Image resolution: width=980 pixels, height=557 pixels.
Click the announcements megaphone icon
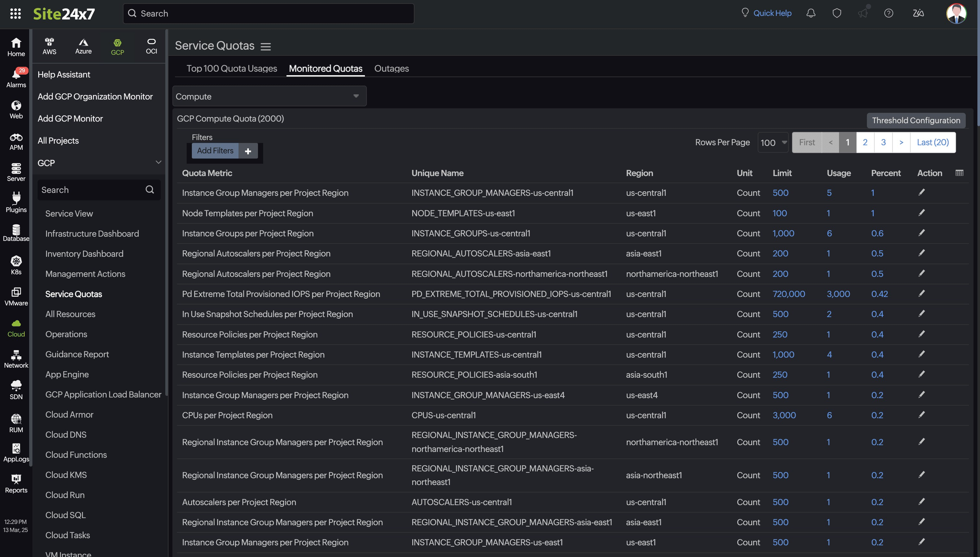pos(863,13)
